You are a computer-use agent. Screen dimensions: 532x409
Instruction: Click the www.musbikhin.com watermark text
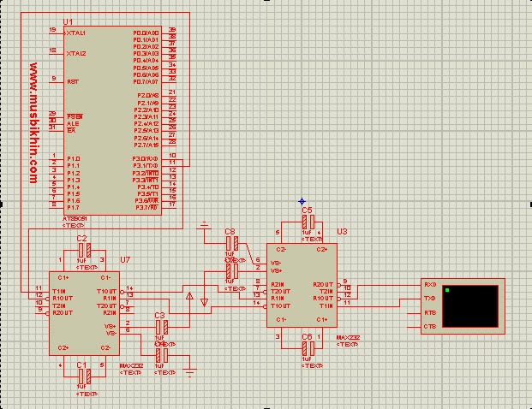click(x=34, y=123)
